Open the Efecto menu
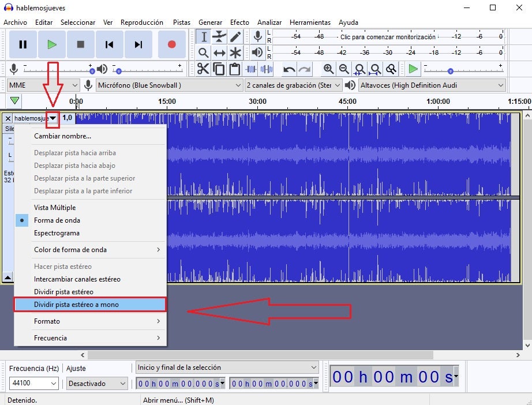 click(239, 22)
